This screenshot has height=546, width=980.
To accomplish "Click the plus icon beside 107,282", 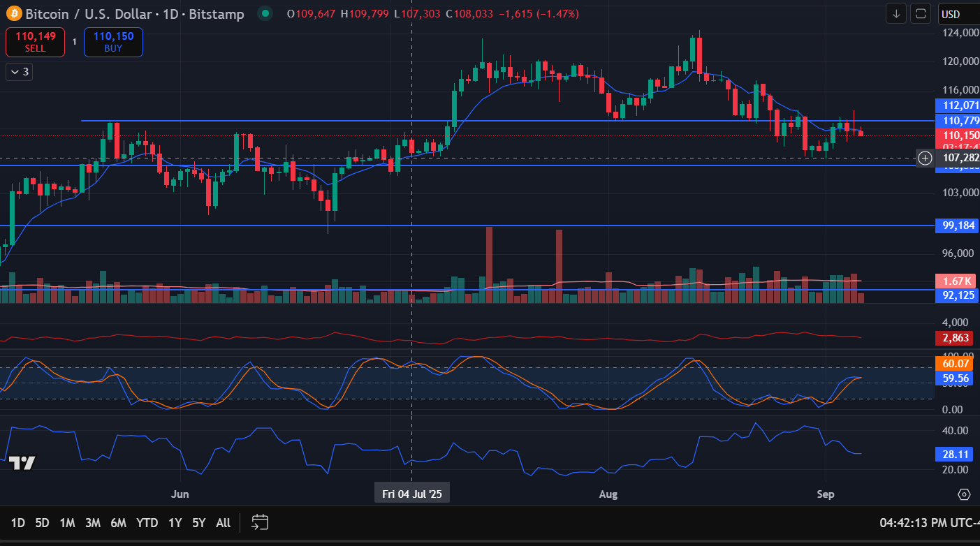I will click(x=926, y=158).
